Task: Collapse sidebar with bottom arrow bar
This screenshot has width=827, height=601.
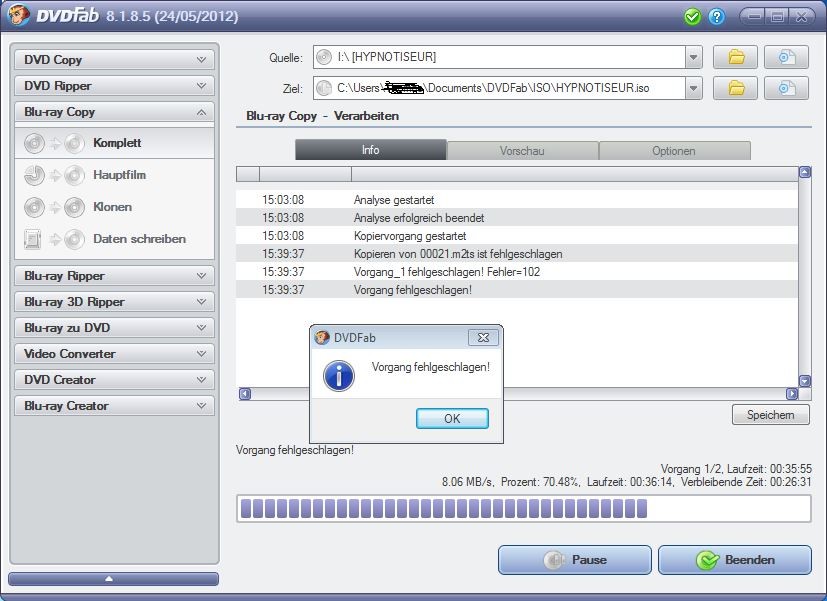Action: tap(113, 579)
